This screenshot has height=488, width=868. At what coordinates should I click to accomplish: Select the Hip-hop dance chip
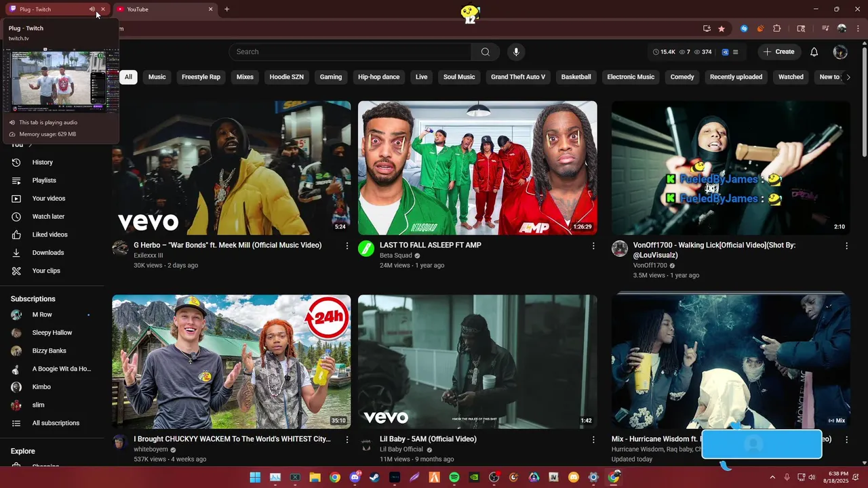[x=379, y=77]
